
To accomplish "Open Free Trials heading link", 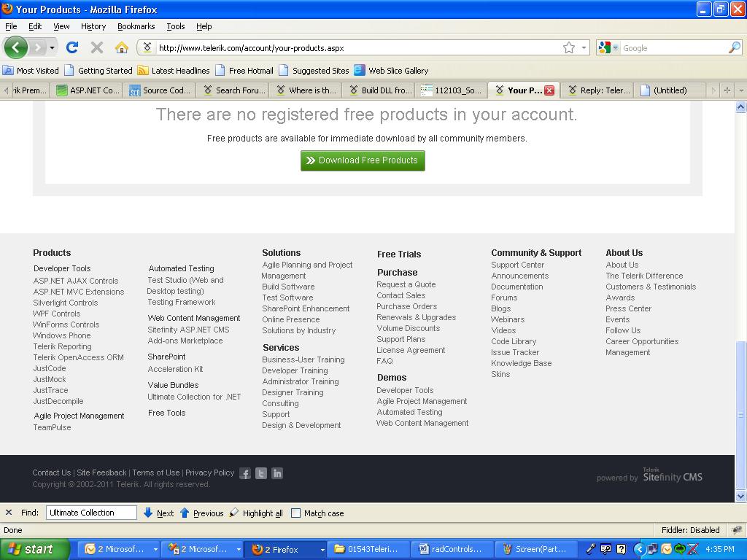I will 399,254.
